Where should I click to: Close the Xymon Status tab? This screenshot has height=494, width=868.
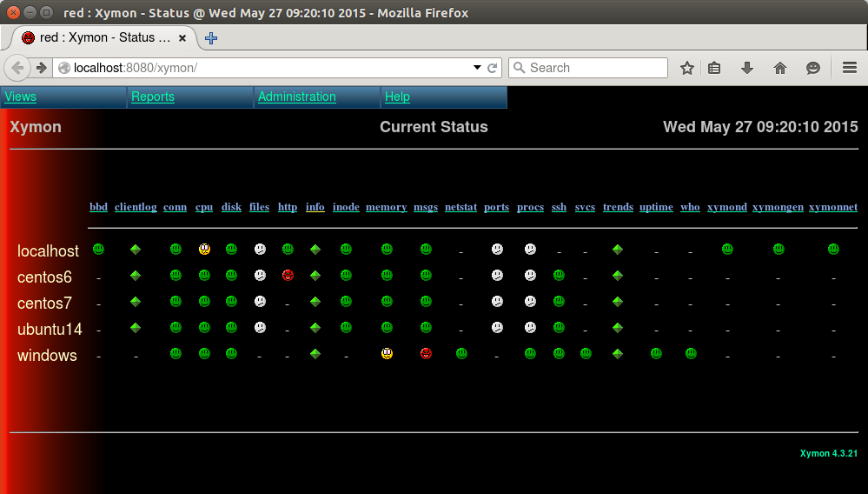tap(182, 38)
